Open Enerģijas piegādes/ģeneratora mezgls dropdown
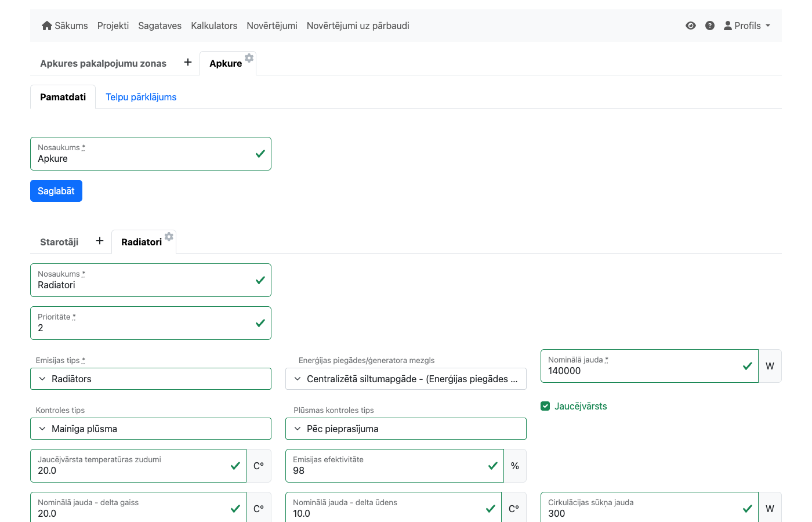 [406, 379]
